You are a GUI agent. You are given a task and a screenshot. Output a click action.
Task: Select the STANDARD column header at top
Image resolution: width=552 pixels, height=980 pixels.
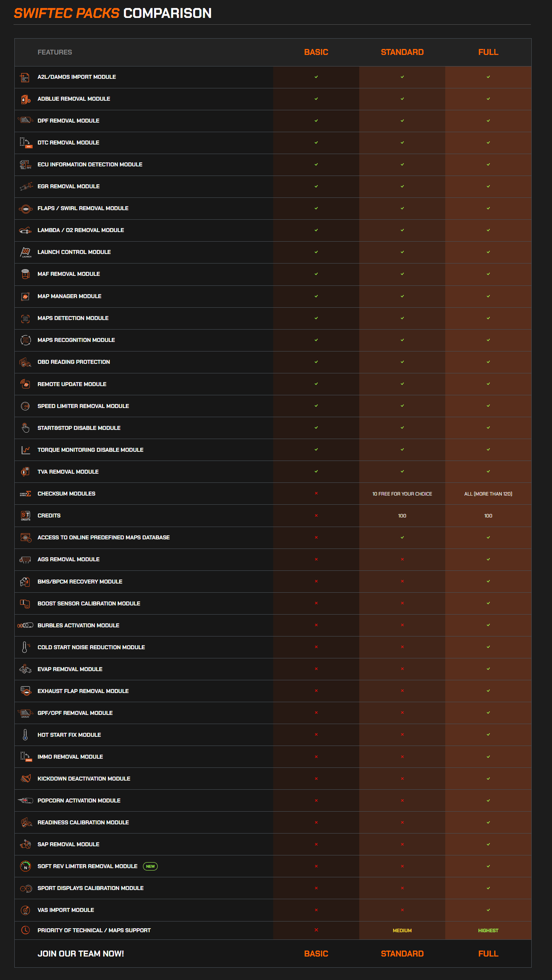402,52
